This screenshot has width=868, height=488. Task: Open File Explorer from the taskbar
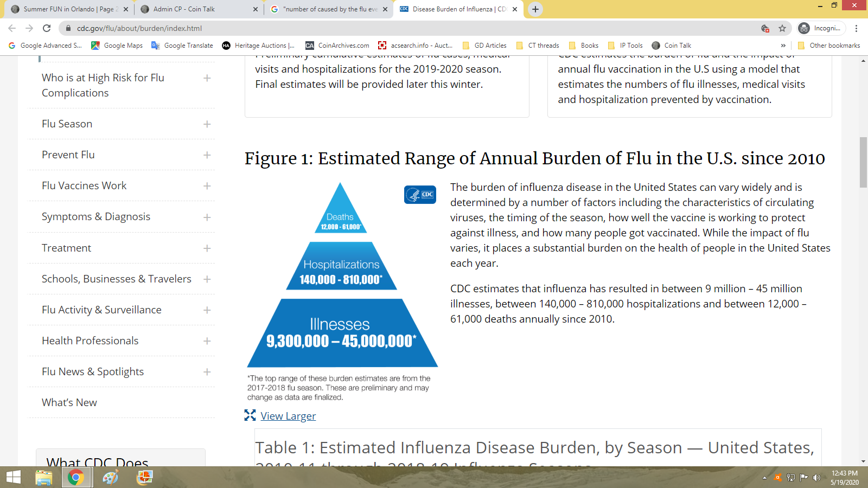43,478
